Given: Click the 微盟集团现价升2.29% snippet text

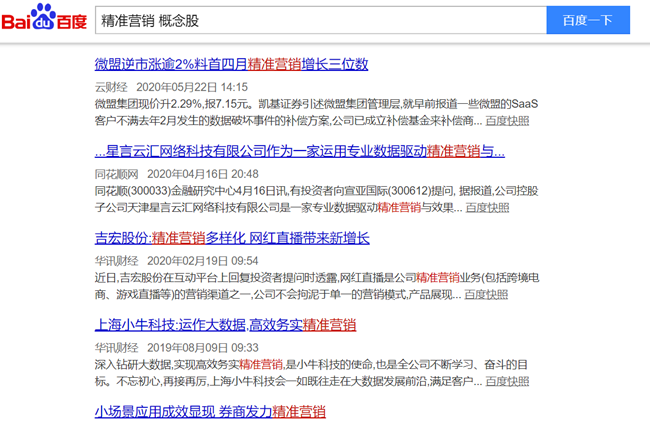Looking at the screenshot, I should tap(316, 112).
